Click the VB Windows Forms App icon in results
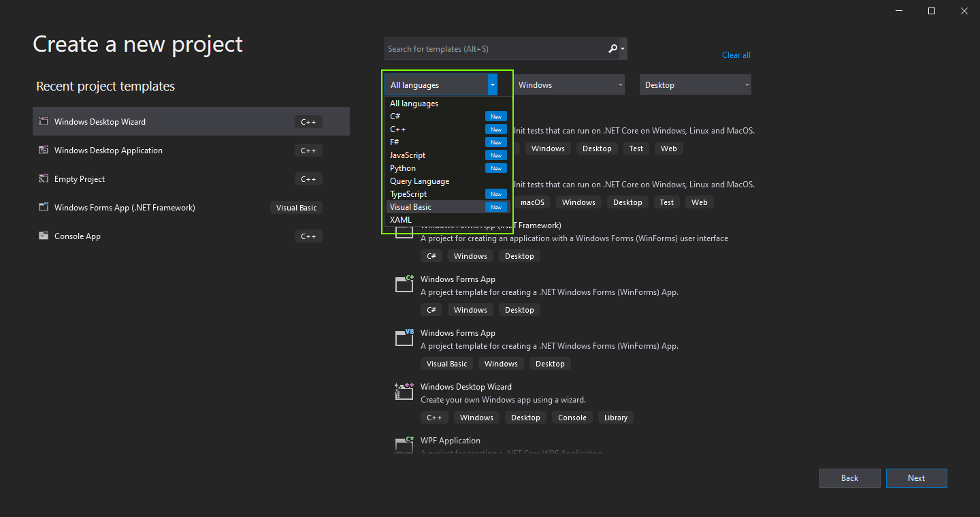The image size is (980, 517). tap(404, 338)
